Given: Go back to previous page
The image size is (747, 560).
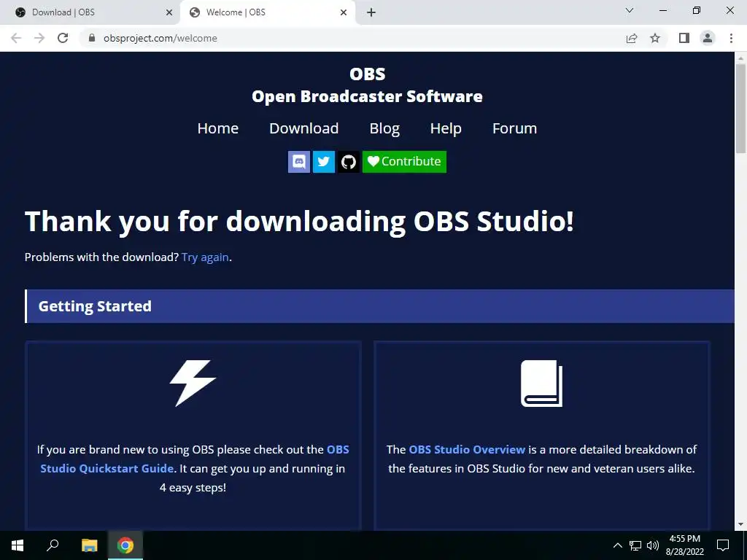Looking at the screenshot, I should (x=16, y=38).
